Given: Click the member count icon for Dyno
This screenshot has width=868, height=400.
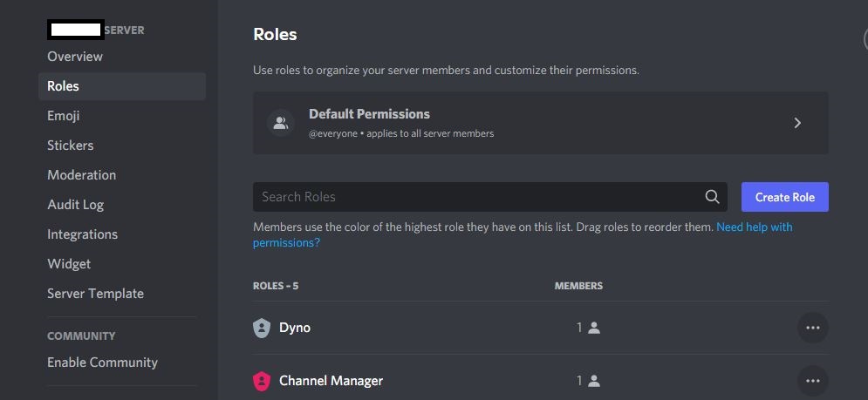Looking at the screenshot, I should pos(594,328).
